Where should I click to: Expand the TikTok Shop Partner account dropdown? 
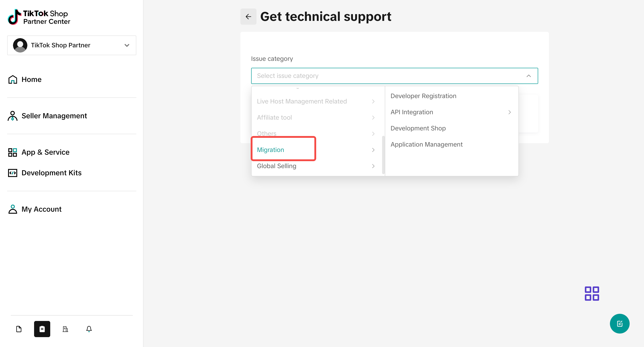point(72,45)
